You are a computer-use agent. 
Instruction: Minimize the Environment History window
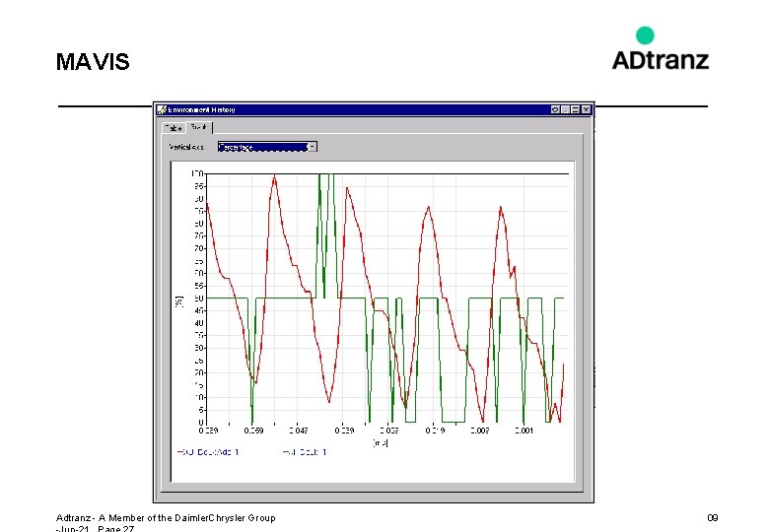(566, 109)
